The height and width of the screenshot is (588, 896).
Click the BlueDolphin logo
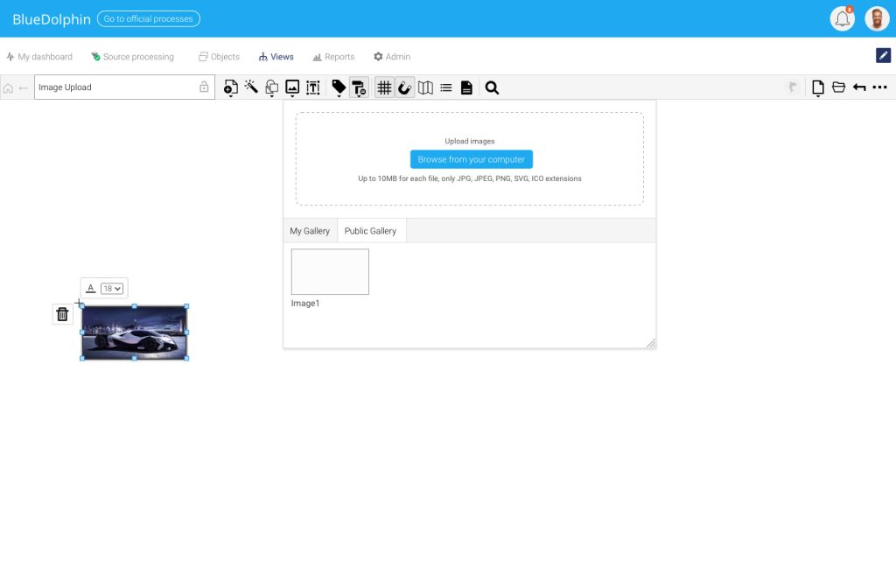tap(52, 19)
